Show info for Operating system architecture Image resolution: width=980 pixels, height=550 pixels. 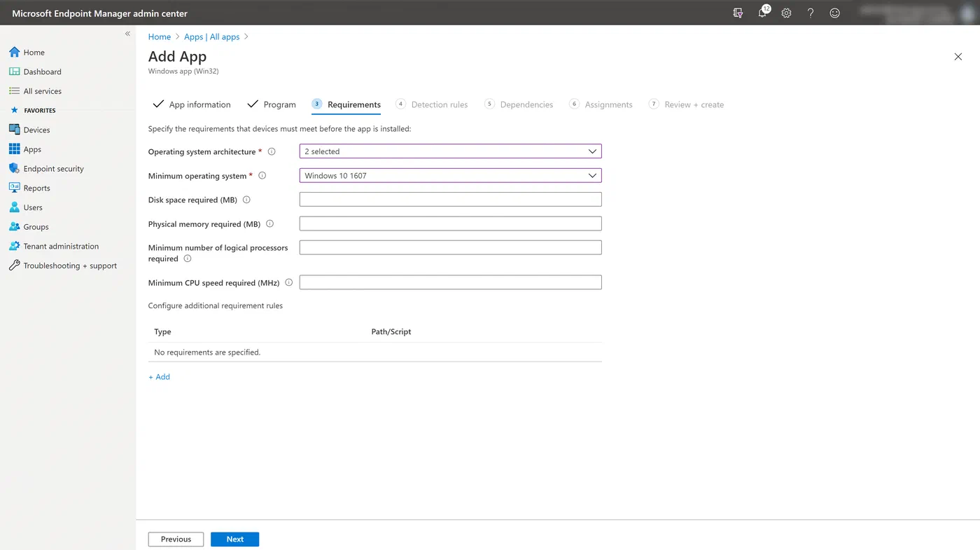(272, 151)
